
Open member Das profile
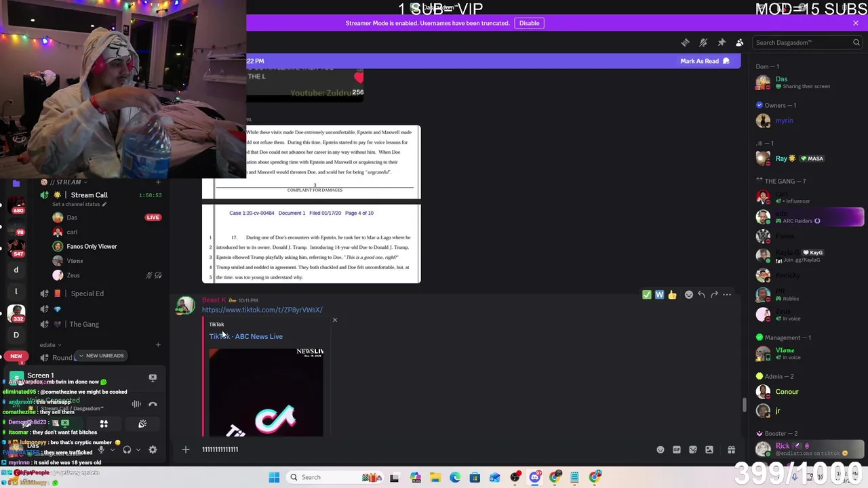click(x=810, y=82)
